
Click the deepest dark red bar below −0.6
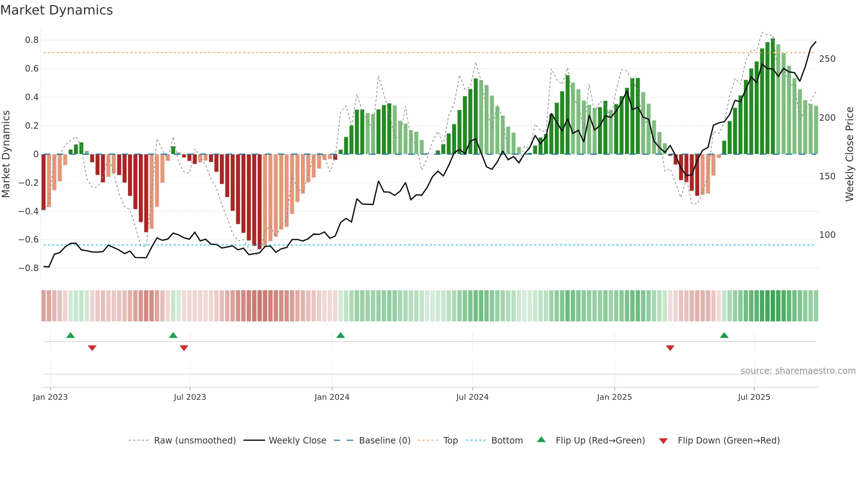(259, 201)
